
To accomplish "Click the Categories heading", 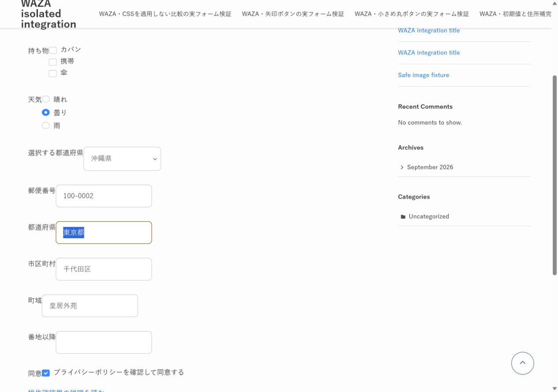I will pyautogui.click(x=414, y=197).
